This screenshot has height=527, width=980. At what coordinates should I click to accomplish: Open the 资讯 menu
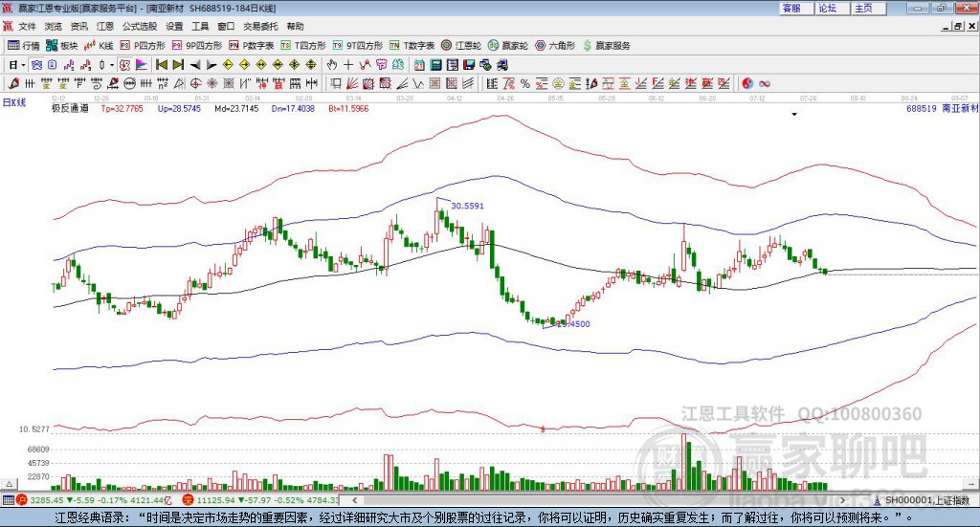pos(78,26)
